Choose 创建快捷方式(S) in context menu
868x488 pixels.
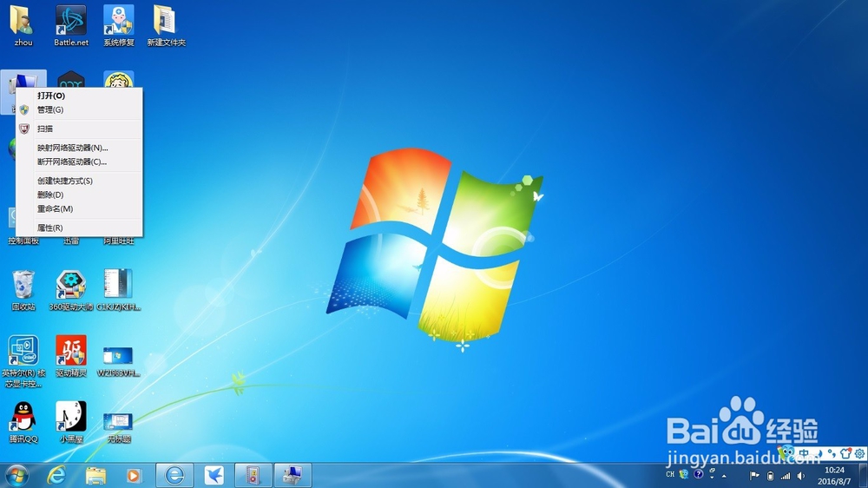[x=79, y=181]
